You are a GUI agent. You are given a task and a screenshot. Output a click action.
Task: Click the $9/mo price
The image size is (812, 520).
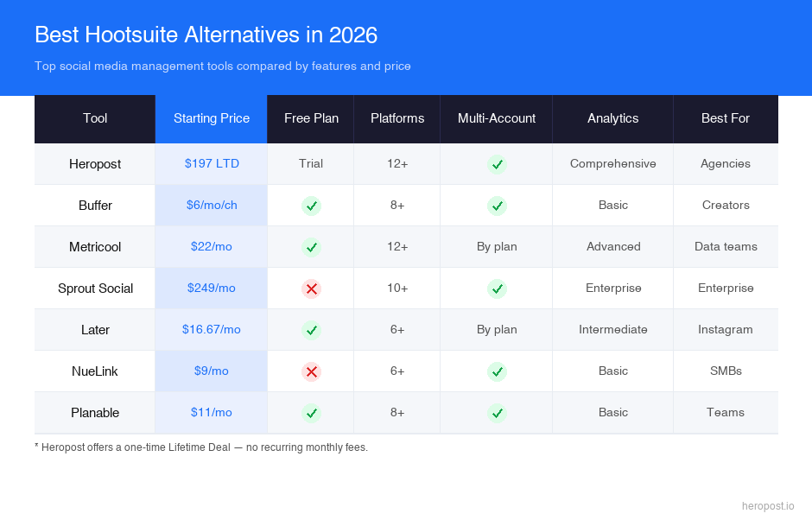coord(212,371)
